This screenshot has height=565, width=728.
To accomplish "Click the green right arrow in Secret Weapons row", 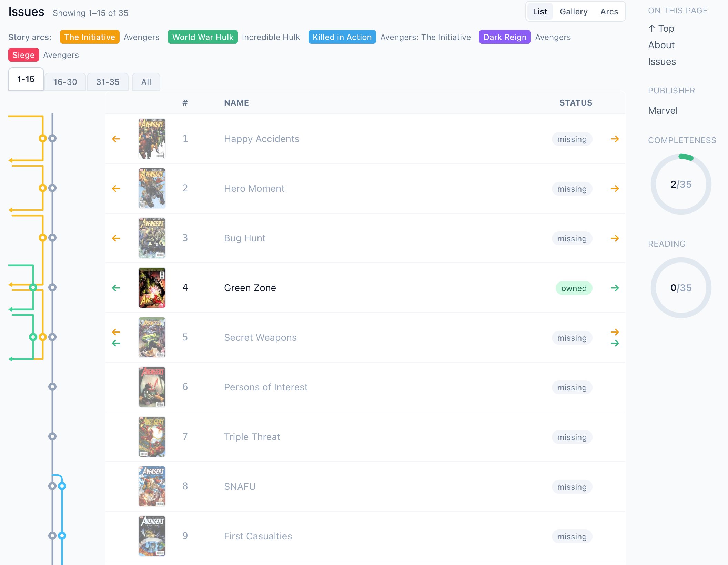I will [615, 343].
